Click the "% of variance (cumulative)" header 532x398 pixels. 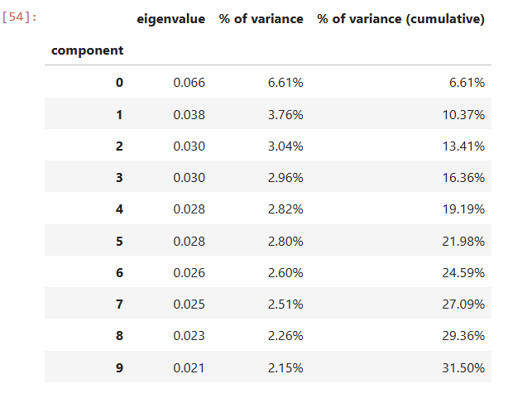[x=400, y=18]
